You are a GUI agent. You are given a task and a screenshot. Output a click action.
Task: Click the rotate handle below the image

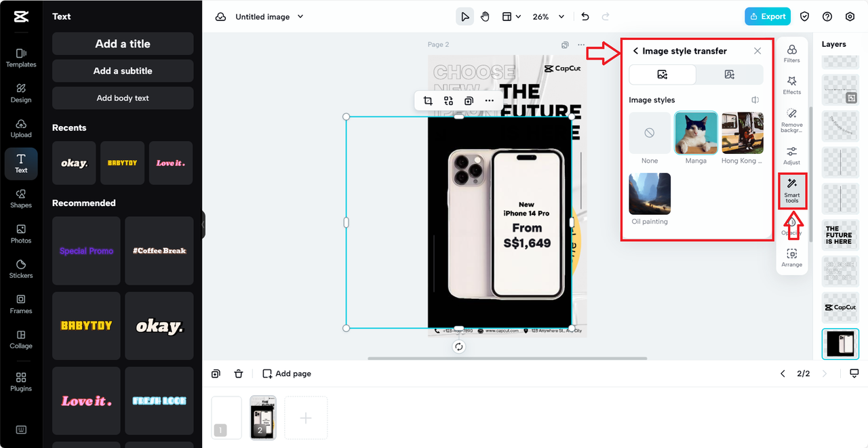tap(459, 347)
